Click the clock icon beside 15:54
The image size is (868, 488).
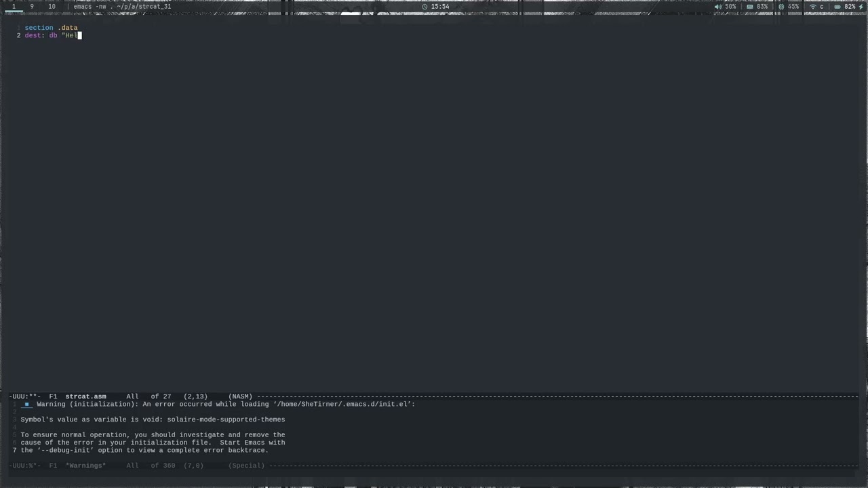[x=425, y=7]
